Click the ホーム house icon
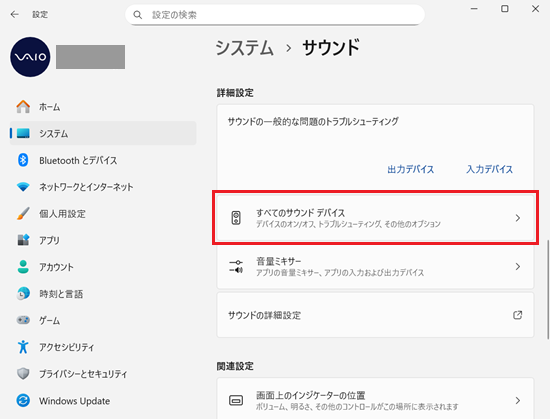 (23, 107)
